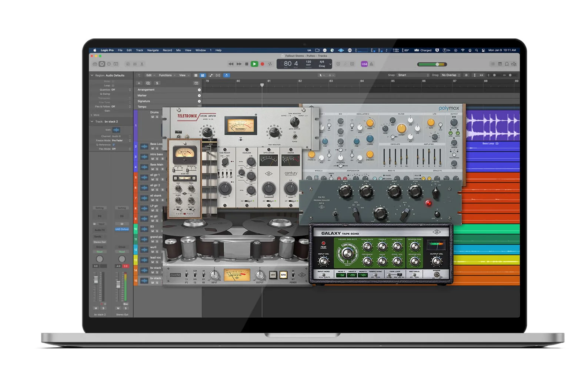Screen dimensions: 588x390
Task: Click the UAD Oxford plugin slot
Action: (x=122, y=229)
